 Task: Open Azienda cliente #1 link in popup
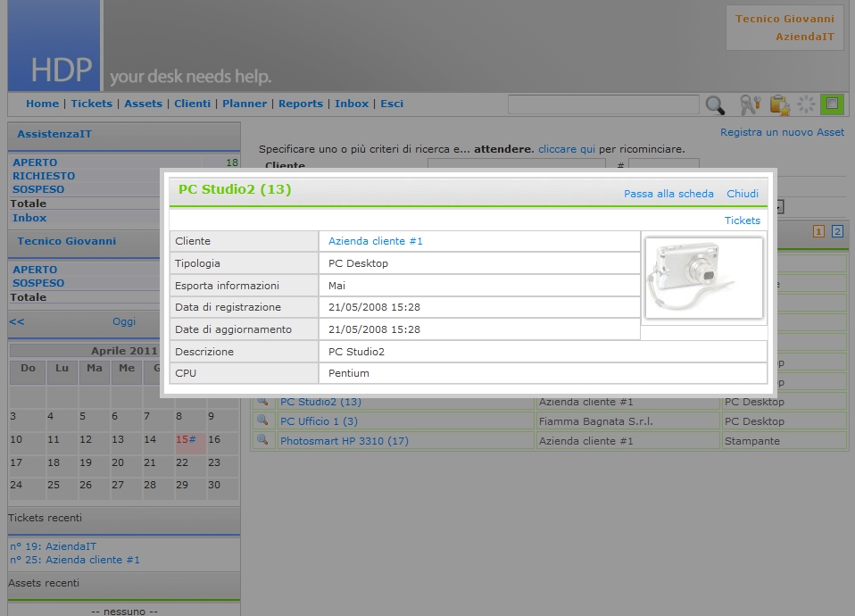click(x=376, y=241)
